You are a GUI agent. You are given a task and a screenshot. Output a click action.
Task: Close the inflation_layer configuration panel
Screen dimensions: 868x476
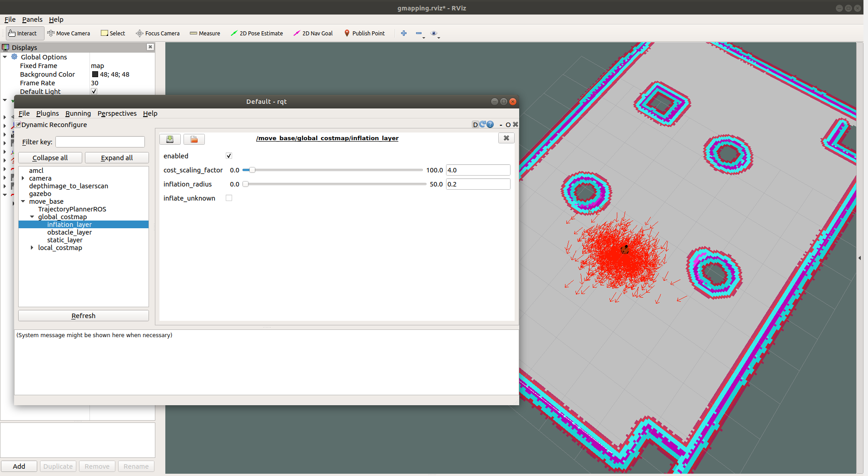coord(506,138)
